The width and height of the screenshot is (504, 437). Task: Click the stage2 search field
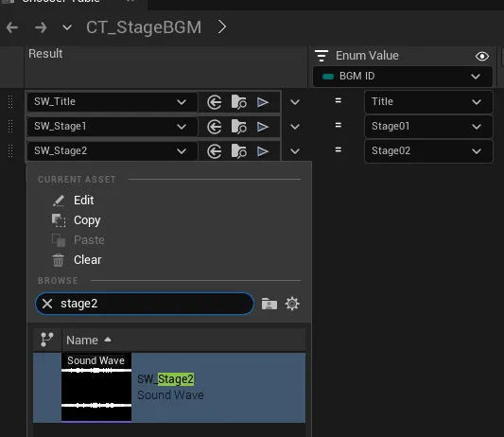[x=145, y=304]
